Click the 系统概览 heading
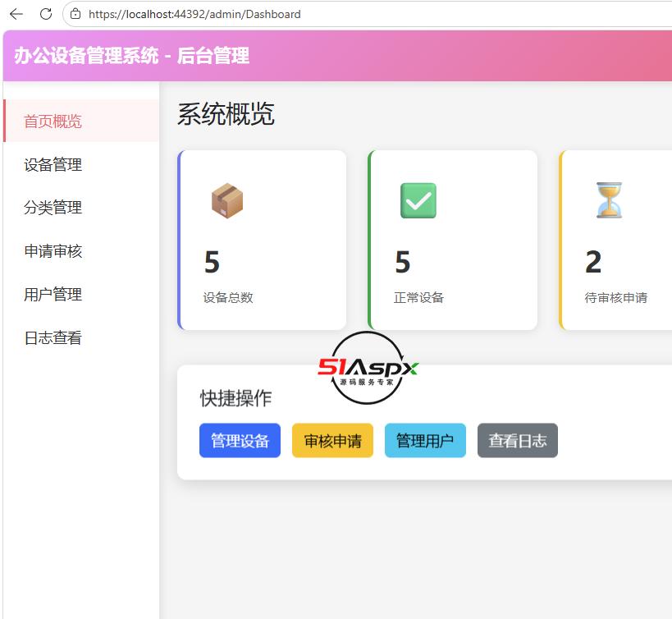 [x=226, y=114]
